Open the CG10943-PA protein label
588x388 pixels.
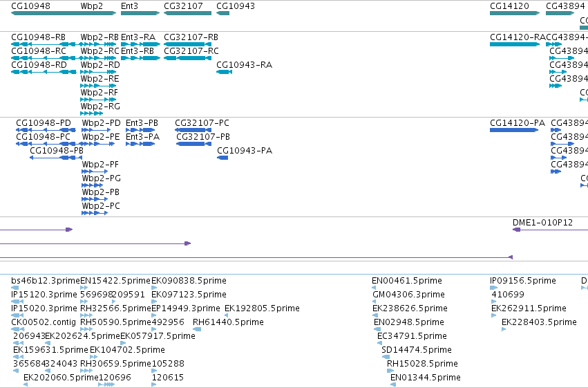coord(245,151)
